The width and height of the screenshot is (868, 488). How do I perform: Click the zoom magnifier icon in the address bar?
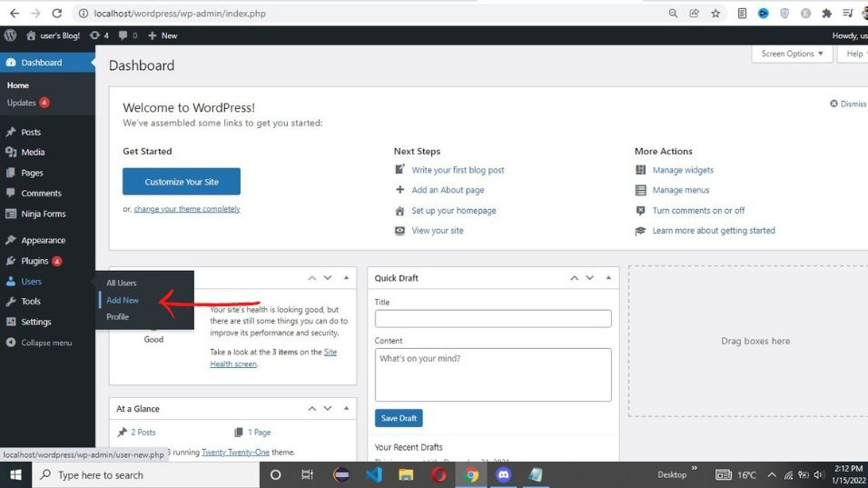(673, 14)
